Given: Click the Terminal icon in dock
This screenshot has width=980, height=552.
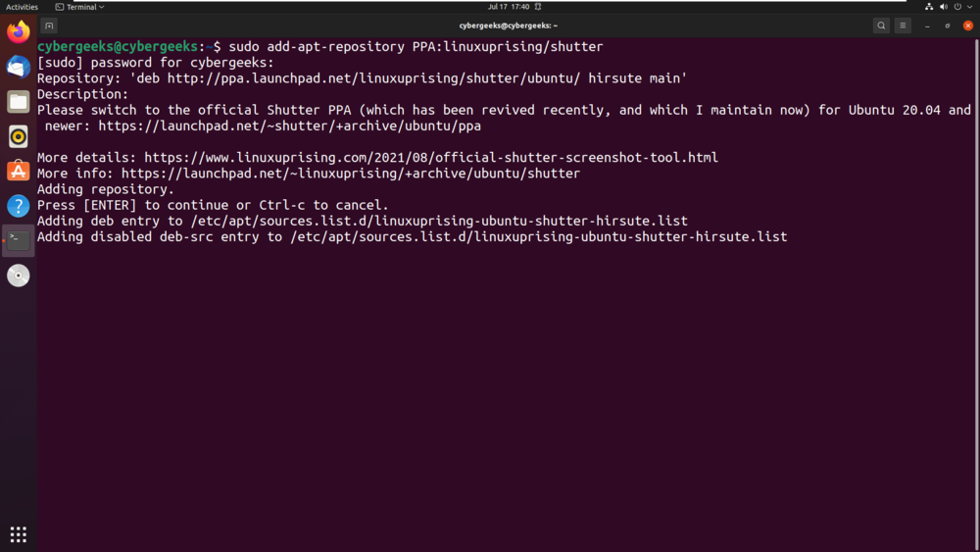Looking at the screenshot, I should pos(19,240).
